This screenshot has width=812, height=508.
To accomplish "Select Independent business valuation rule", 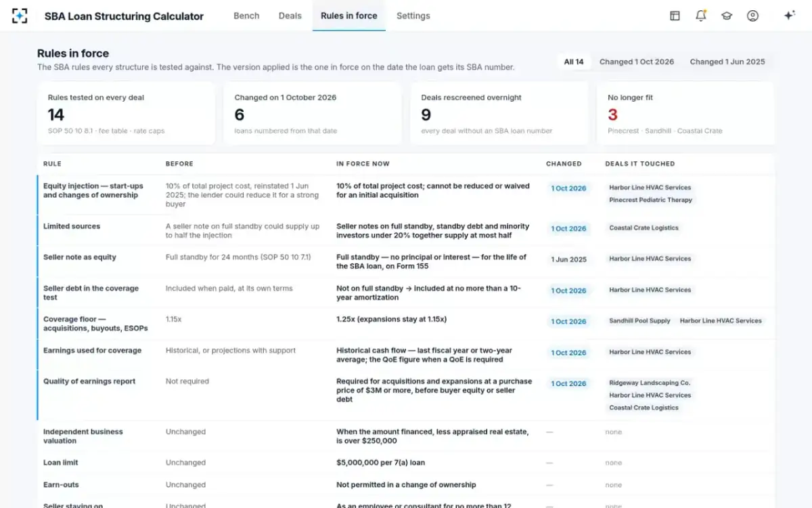I will point(406,436).
